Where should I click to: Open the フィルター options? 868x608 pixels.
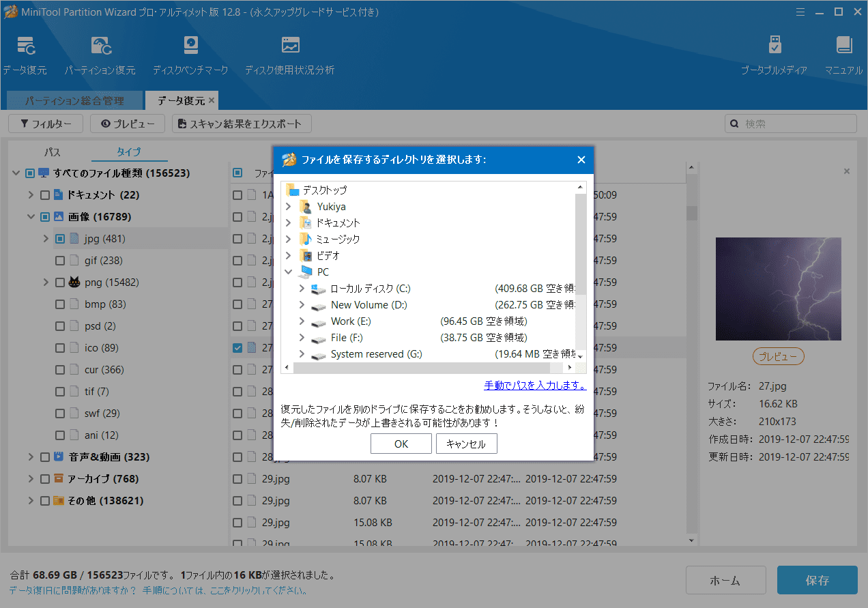(x=45, y=124)
